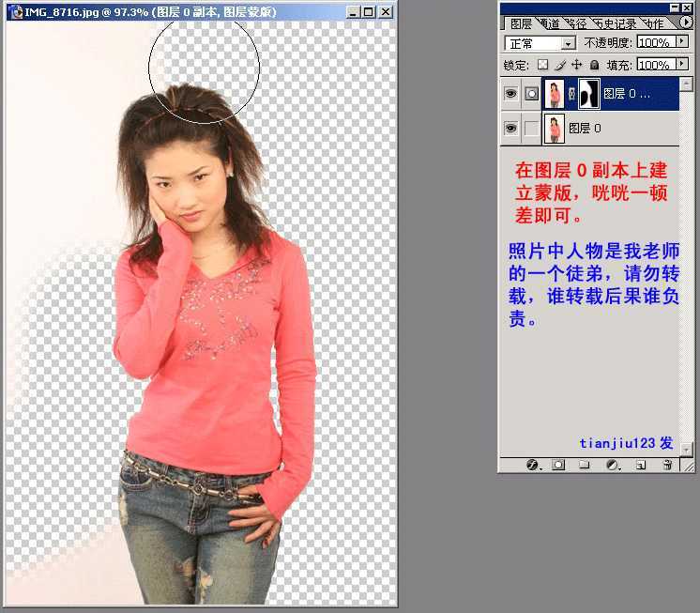Image resolution: width=700 pixels, height=613 pixels.
Task: Expand the 不透明度 opacity slider arrow
Action: [x=680, y=43]
